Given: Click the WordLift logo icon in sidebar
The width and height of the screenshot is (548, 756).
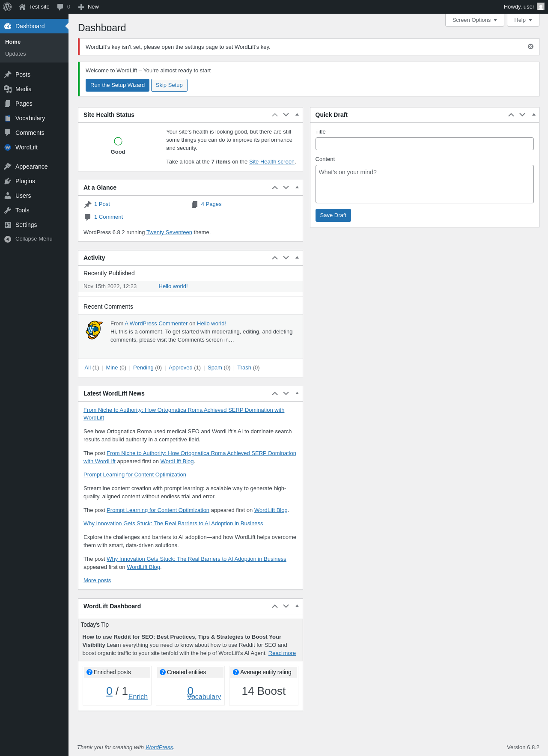Looking at the screenshot, I should [x=8, y=147].
